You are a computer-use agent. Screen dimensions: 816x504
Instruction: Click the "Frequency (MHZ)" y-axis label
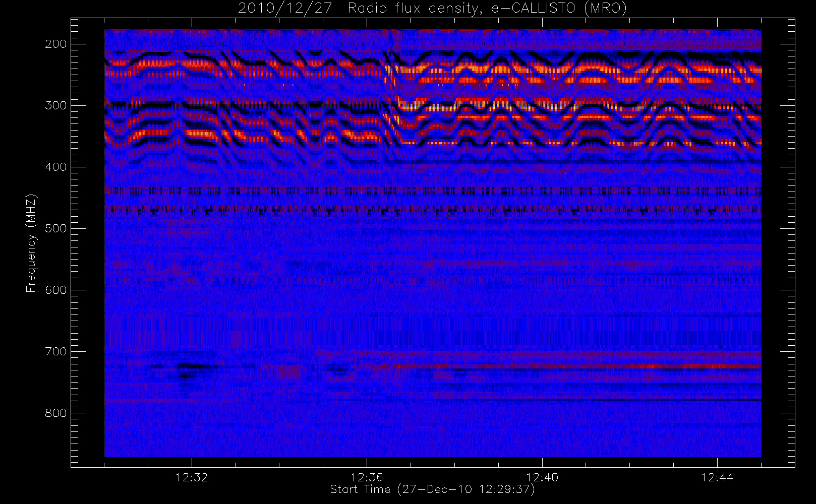tap(31, 243)
